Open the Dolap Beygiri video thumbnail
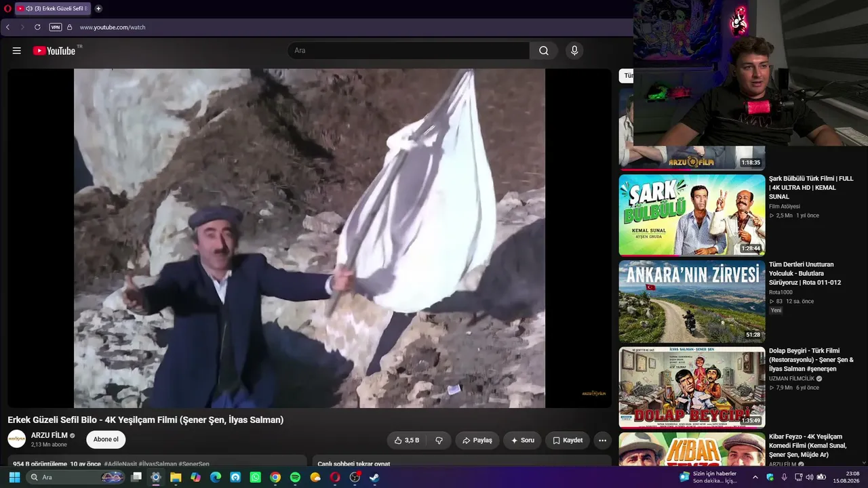This screenshot has width=868, height=488. [x=692, y=387]
